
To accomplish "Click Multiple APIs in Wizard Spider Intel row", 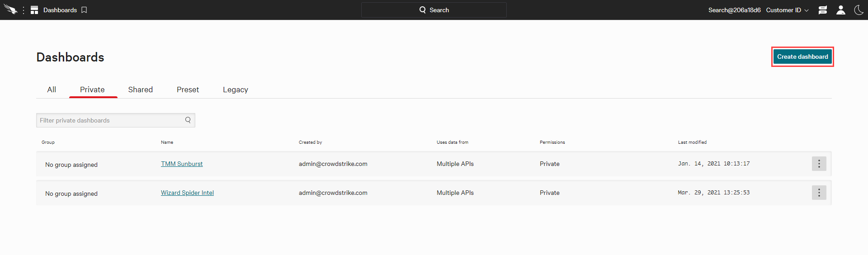I will pyautogui.click(x=455, y=193).
